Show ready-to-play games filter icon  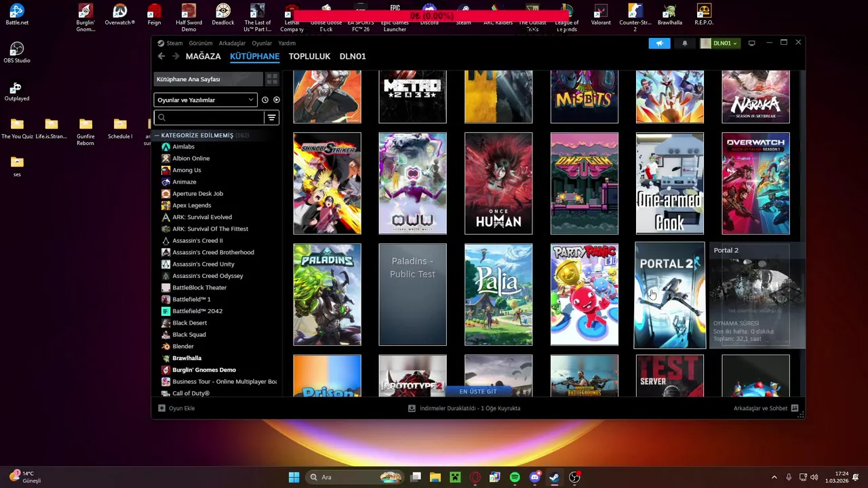[277, 100]
